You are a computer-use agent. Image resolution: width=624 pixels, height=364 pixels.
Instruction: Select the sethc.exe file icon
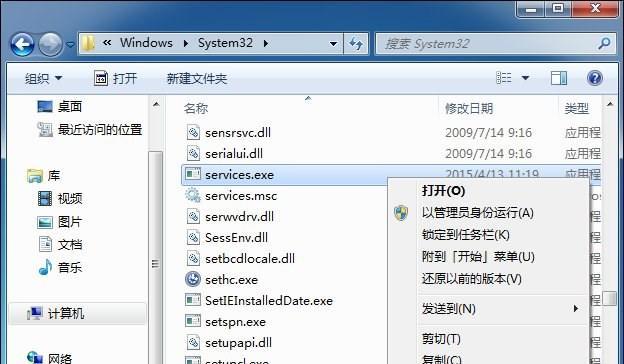(193, 279)
